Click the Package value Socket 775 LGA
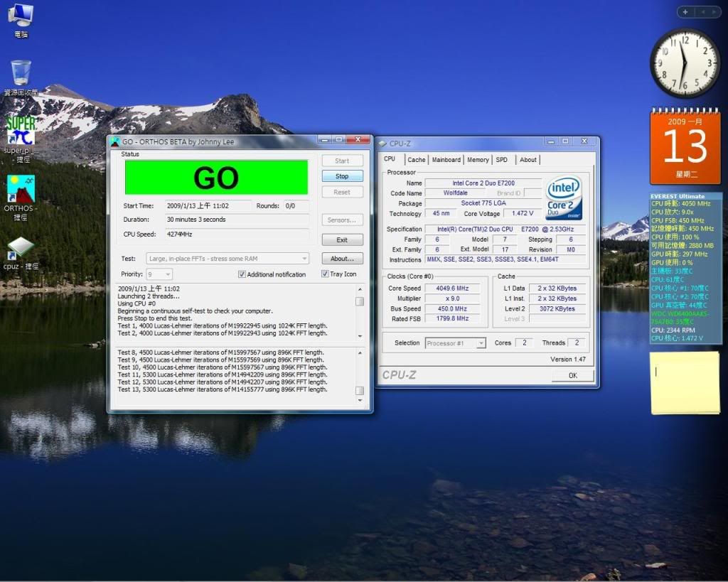This screenshot has height=582, width=728. pyautogui.click(x=483, y=203)
